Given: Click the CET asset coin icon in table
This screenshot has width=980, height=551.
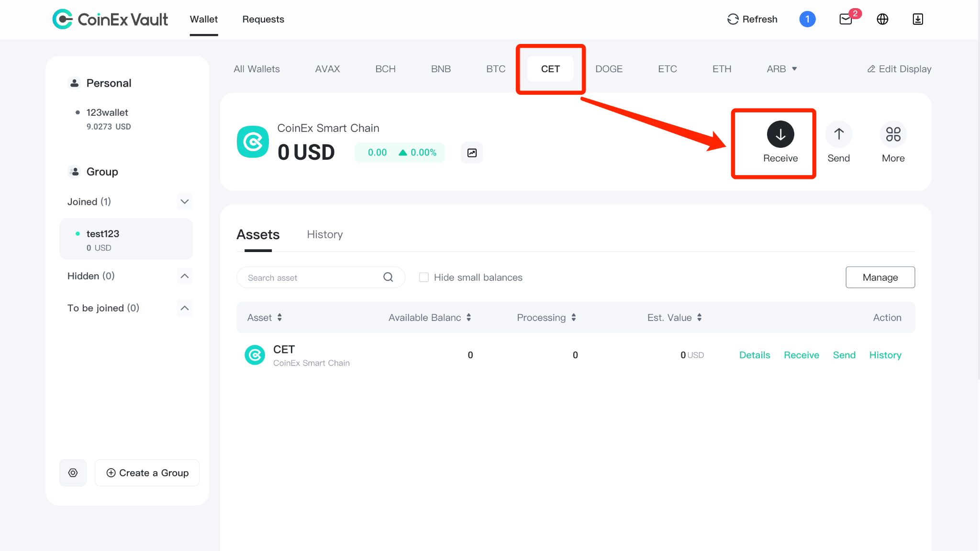Looking at the screenshot, I should (x=255, y=355).
